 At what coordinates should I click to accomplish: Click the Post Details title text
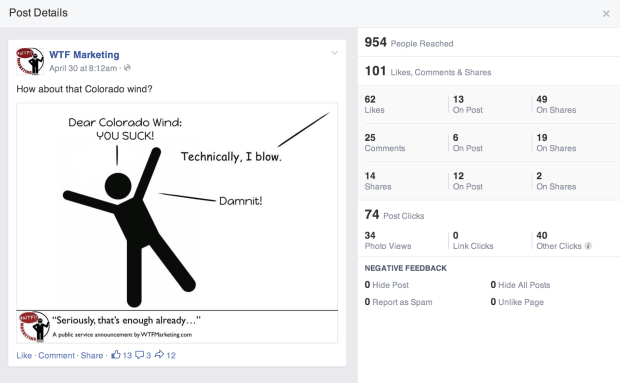(38, 13)
